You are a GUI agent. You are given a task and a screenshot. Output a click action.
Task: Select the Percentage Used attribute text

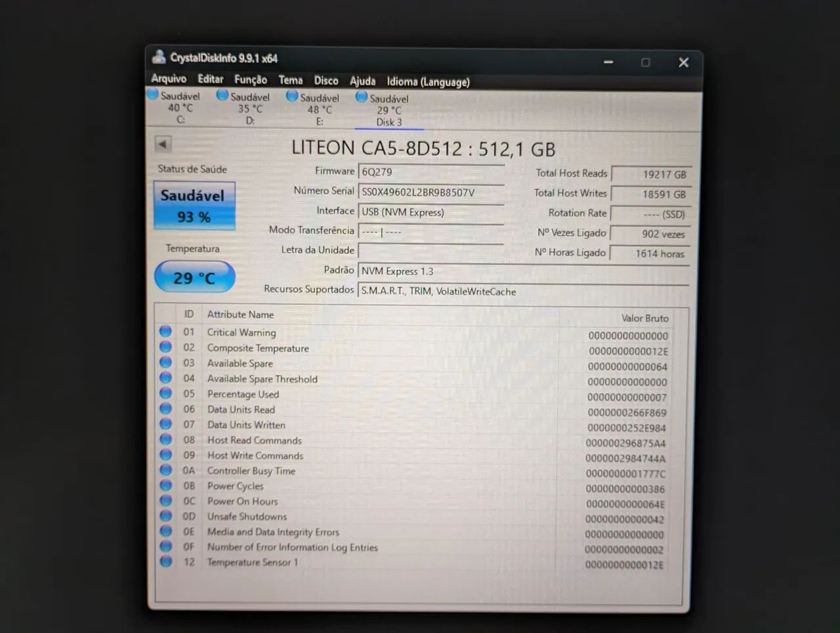coord(243,394)
